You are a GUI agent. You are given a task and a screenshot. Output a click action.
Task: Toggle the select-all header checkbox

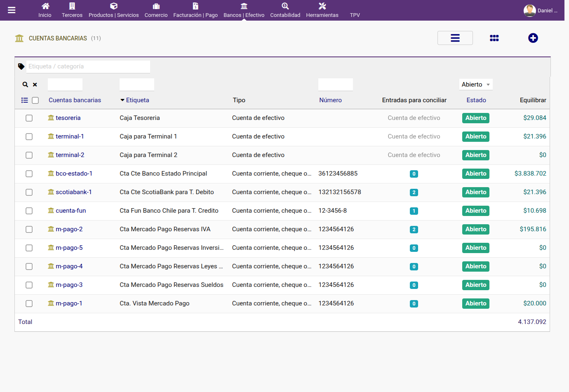[x=35, y=101]
